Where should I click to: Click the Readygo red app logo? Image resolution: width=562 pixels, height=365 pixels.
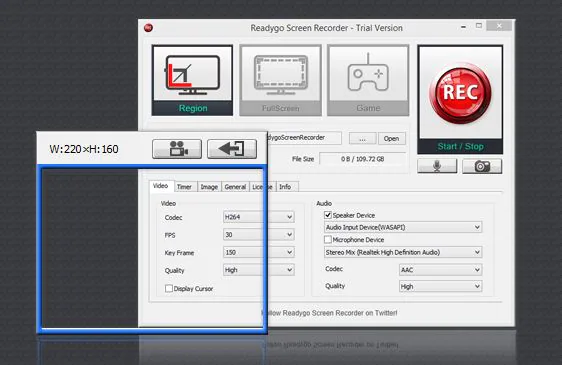pyautogui.click(x=148, y=28)
